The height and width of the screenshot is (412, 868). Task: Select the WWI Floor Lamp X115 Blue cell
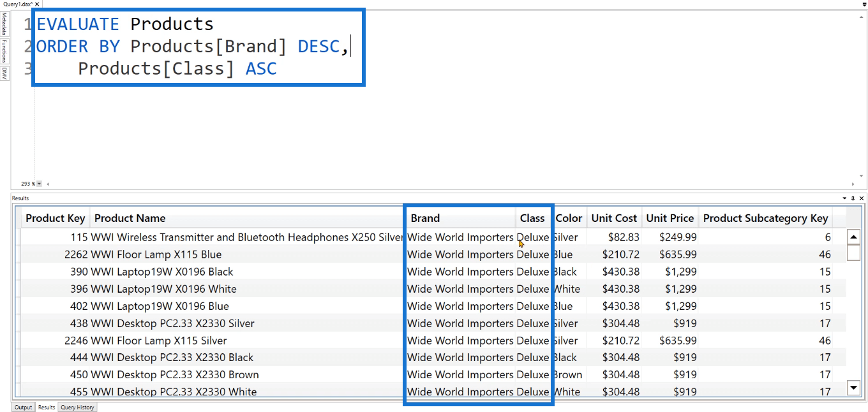pos(247,254)
